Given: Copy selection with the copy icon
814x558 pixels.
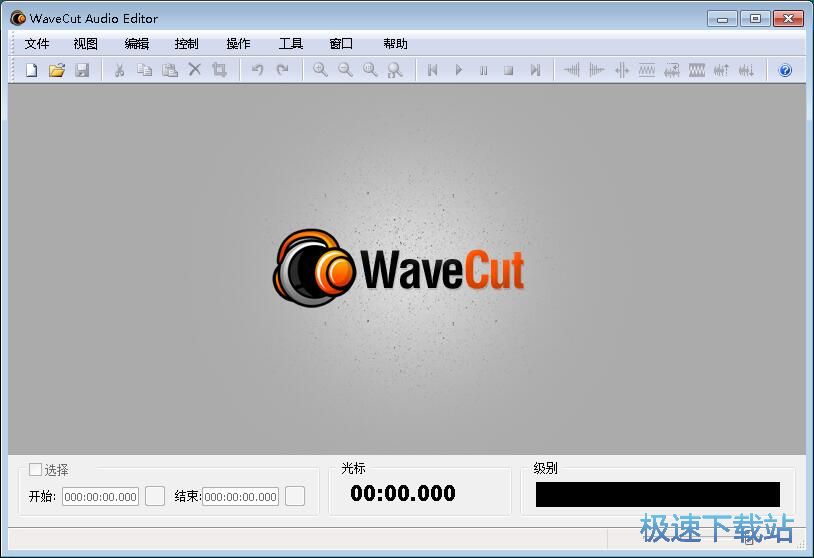Looking at the screenshot, I should point(144,70).
